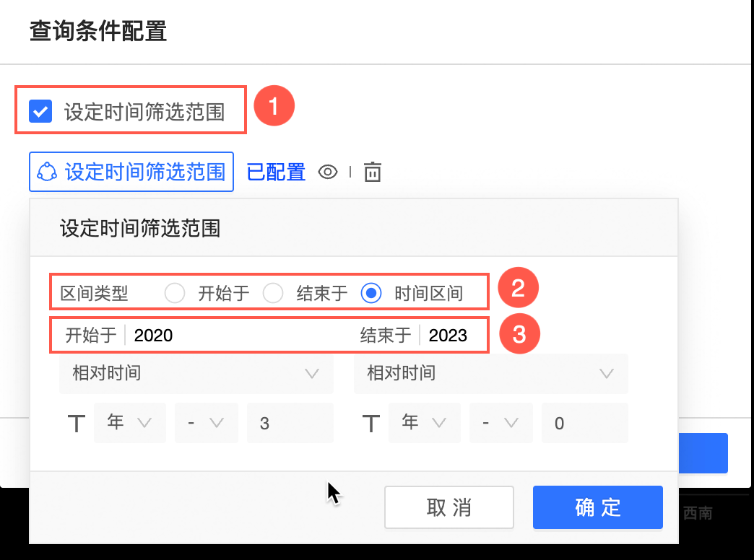This screenshot has width=754, height=560.
Task: Open the start minus operator dropdown
Action: coord(207,422)
